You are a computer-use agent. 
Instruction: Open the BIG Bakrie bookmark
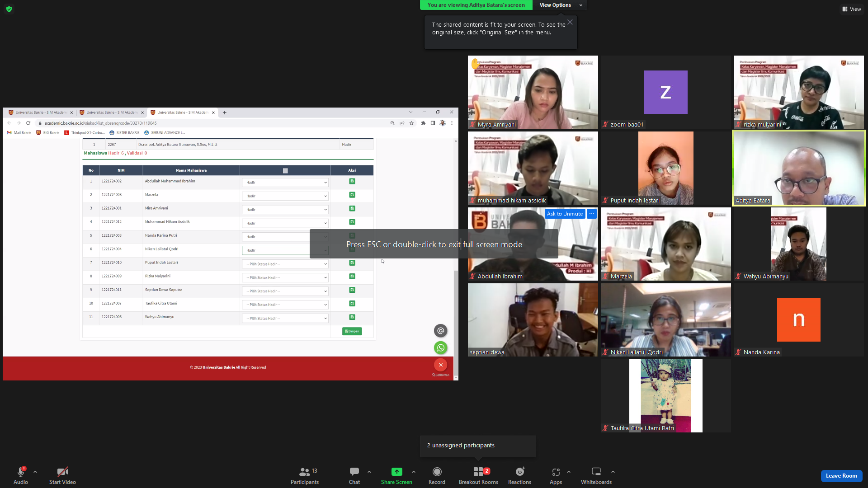tap(48, 133)
